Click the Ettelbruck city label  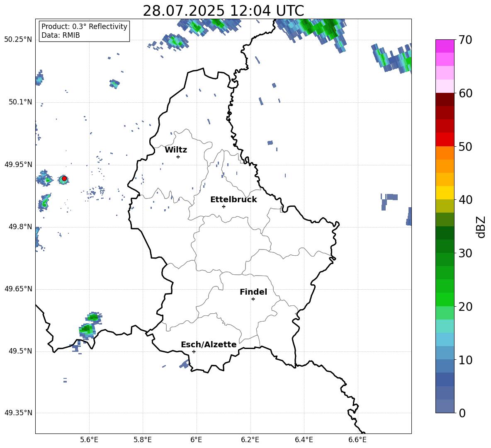(x=233, y=200)
